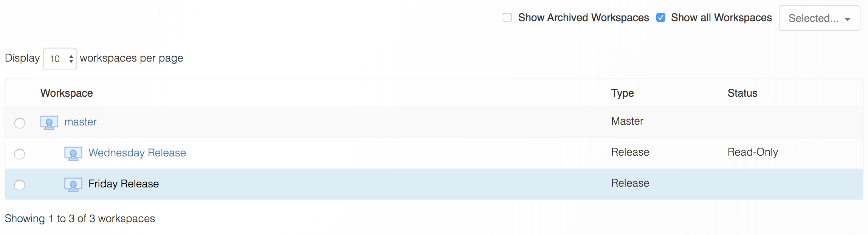Click the master workspace icon
This screenshot has width=868, height=235.
(x=49, y=123)
